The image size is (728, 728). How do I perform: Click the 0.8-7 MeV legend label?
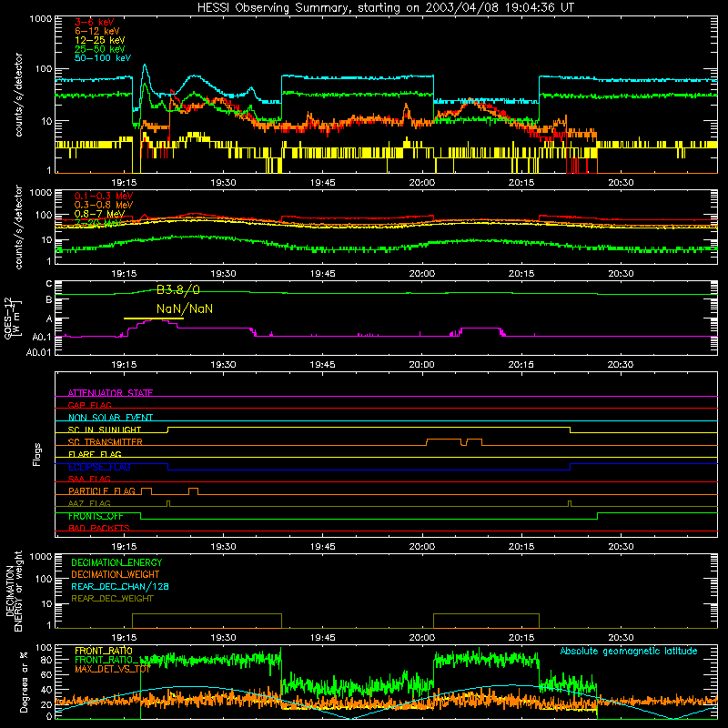pyautogui.click(x=99, y=214)
